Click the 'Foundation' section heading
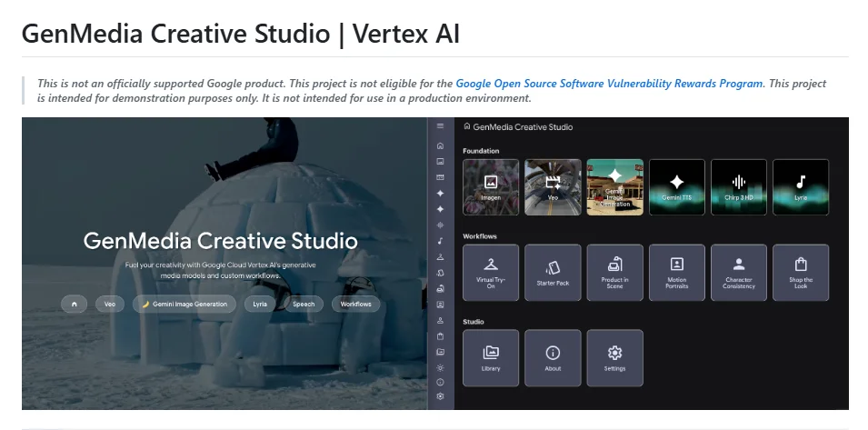The width and height of the screenshot is (868, 430). point(481,151)
